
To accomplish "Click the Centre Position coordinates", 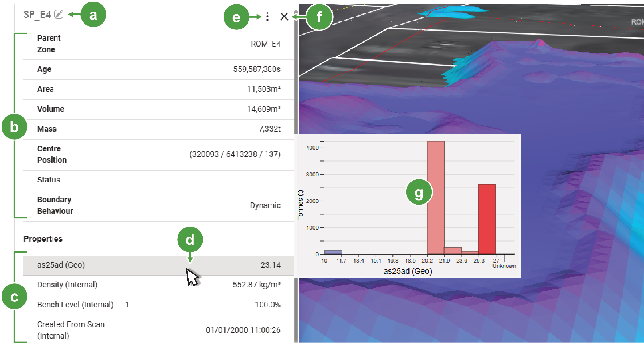I will coord(235,154).
